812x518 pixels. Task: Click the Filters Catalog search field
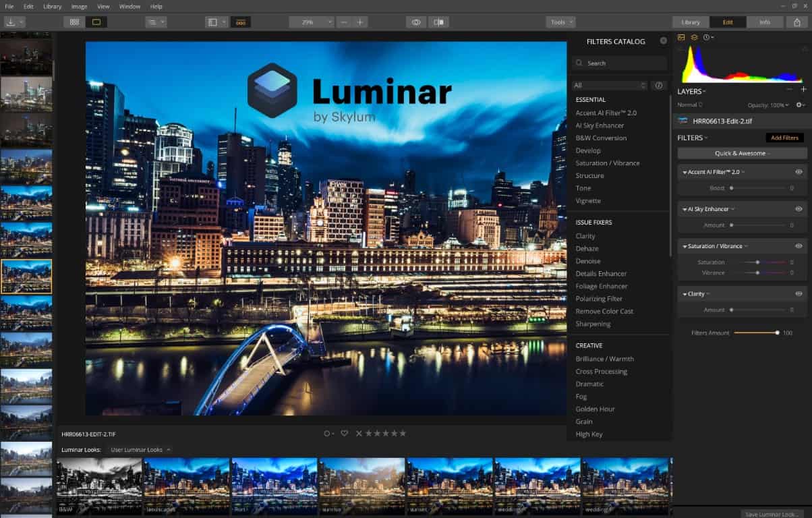(x=619, y=63)
